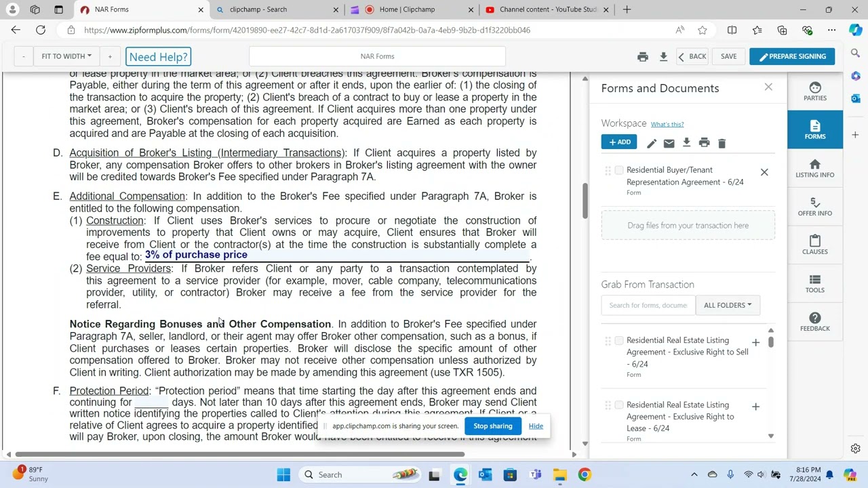Stop sharing your screen
Viewport: 868px width, 488px height.
click(x=492, y=426)
